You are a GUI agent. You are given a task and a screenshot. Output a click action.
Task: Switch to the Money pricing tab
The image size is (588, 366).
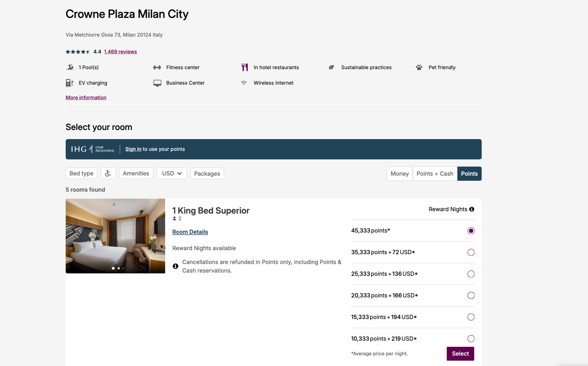(399, 174)
